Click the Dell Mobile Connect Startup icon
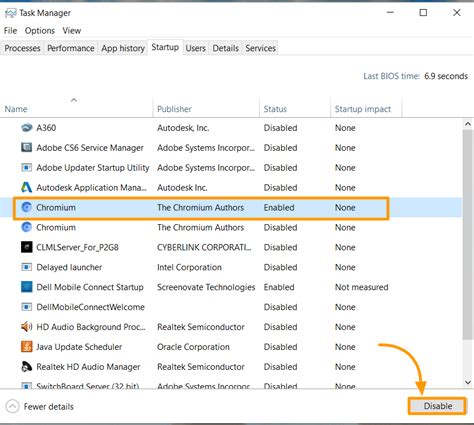The height and width of the screenshot is (425, 474). (27, 287)
